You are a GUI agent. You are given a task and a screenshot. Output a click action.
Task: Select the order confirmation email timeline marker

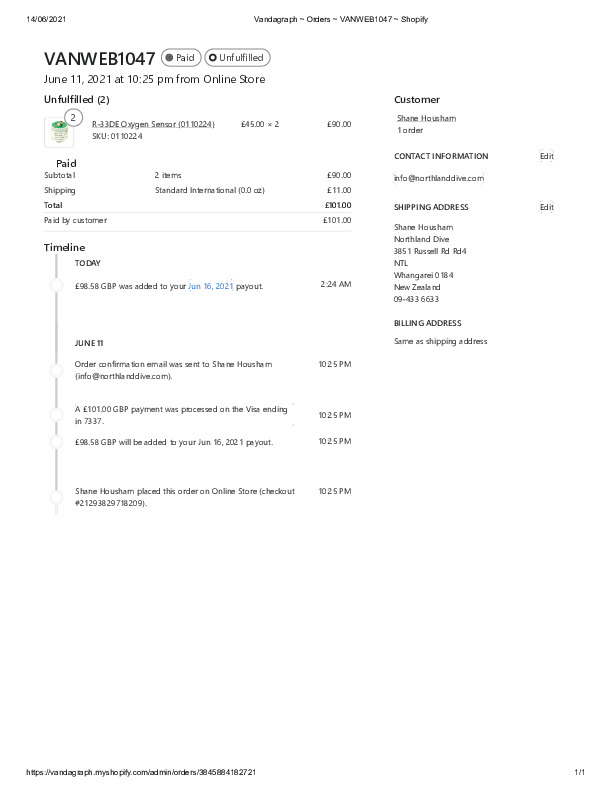click(57, 370)
